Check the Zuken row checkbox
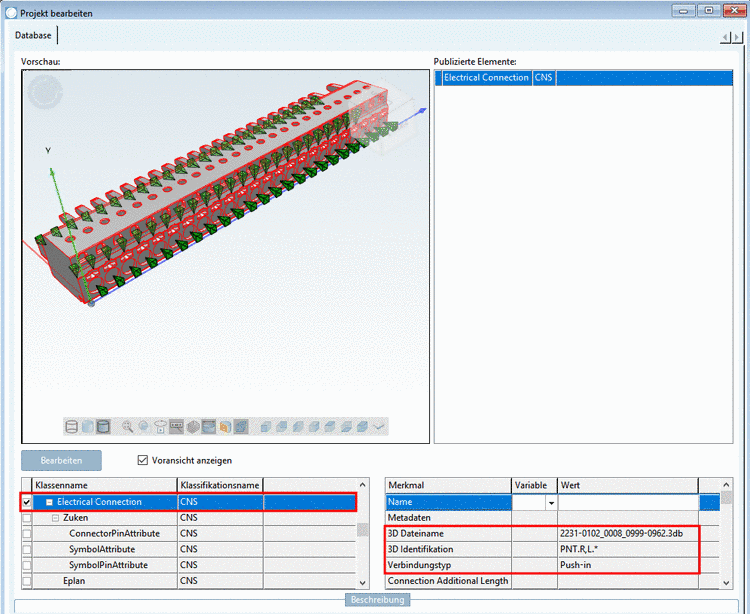The image size is (750, 614). click(27, 519)
